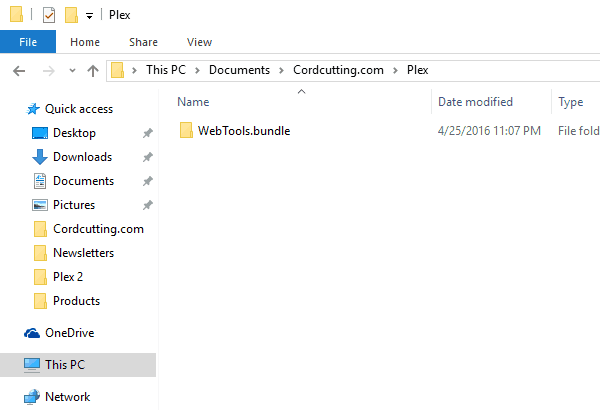Click the Cordcutting.com folder icon in sidebar
This screenshot has width=600, height=410.
[x=40, y=229]
